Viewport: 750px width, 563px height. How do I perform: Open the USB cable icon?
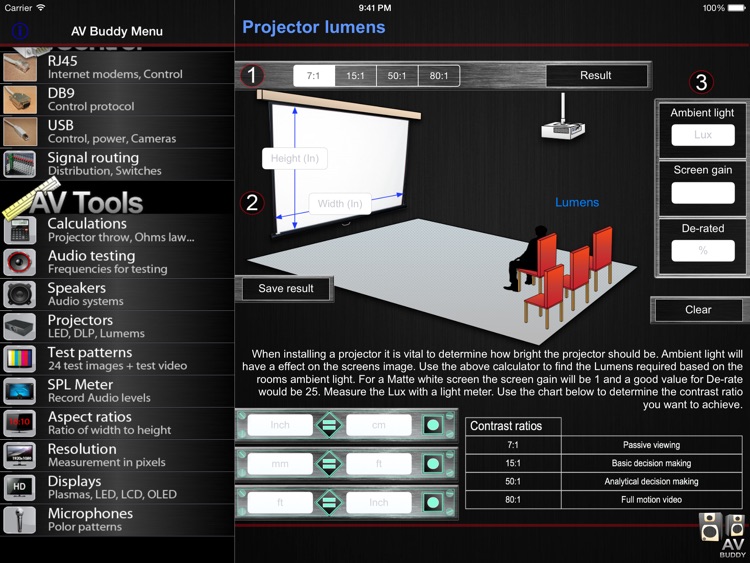tap(20, 132)
